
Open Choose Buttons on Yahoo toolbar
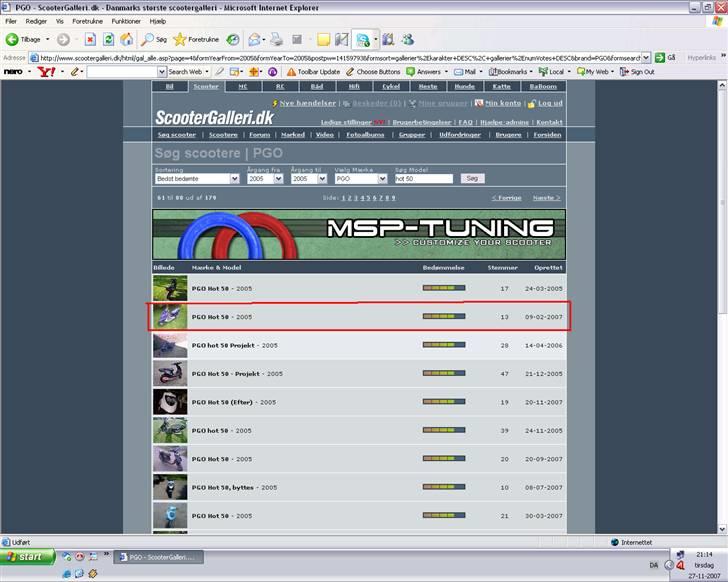pyautogui.click(x=373, y=72)
